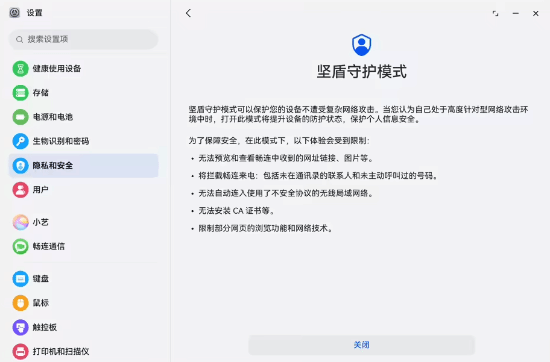Click the 生物识别和密码 key icon

(x=20, y=141)
